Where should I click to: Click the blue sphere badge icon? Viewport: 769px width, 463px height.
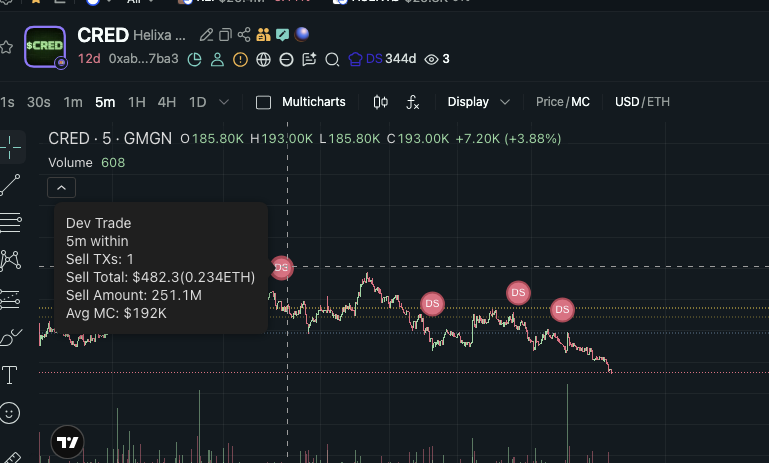click(x=302, y=34)
